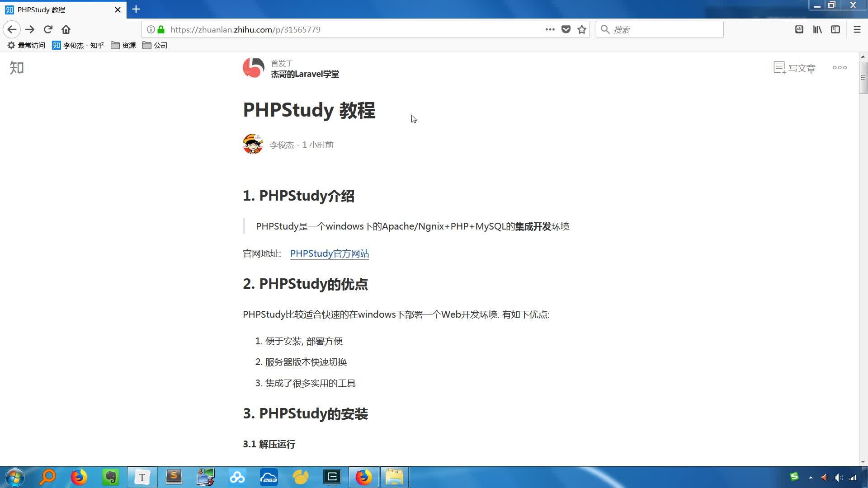Click author avatar of 李俊杰
Viewport: 868px width, 488px height.
tap(253, 144)
